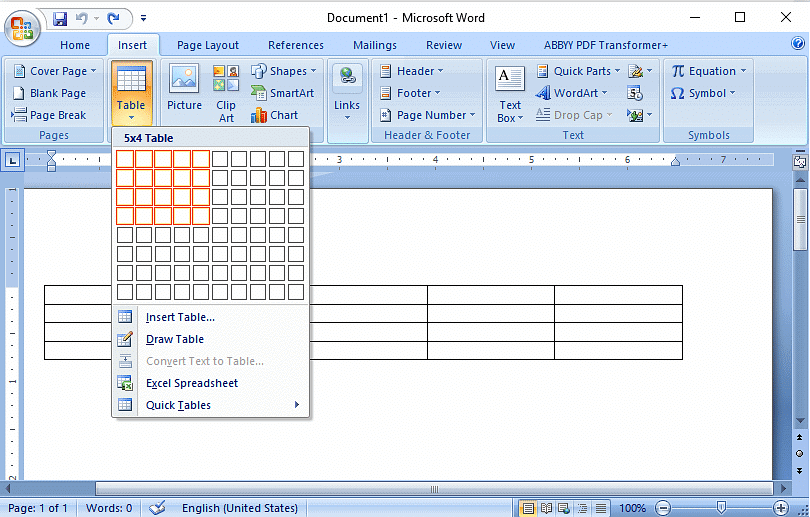
Task: Choose Excel Spreadsheet from table menu
Action: pos(211,383)
